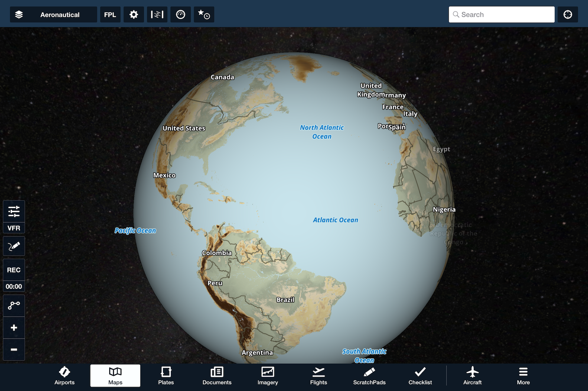Open the More menu
Screen dimensions: 588x391
pos(523,376)
